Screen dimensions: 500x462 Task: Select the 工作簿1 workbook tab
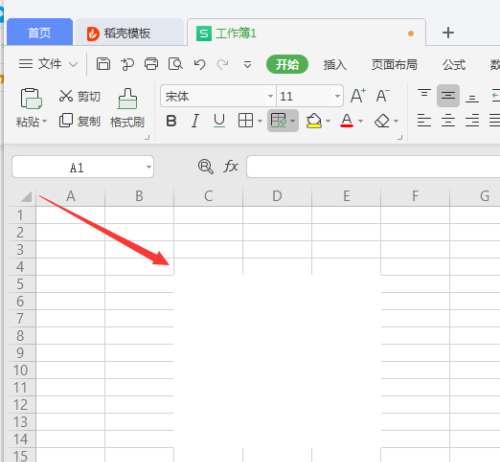click(306, 33)
